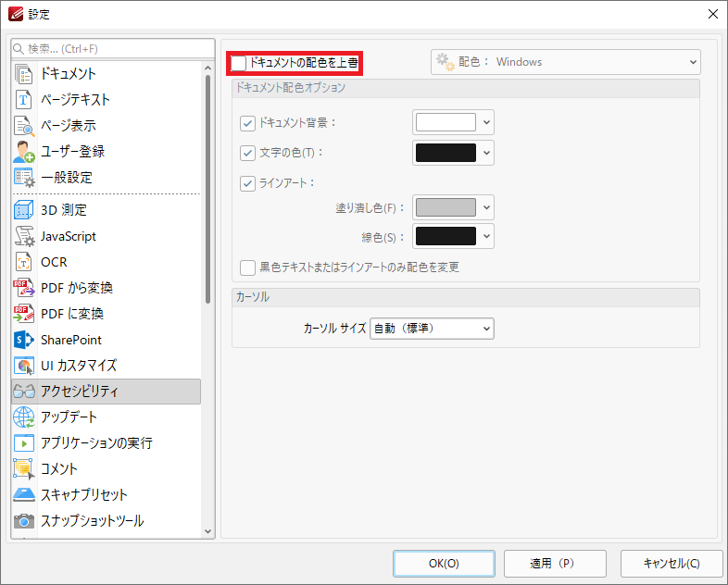Click the 適用 (P) button
Viewport: 728px width, 585px height.
tap(555, 564)
